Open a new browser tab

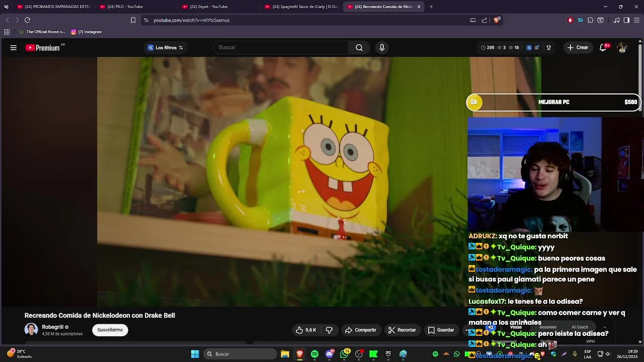pos(431,7)
